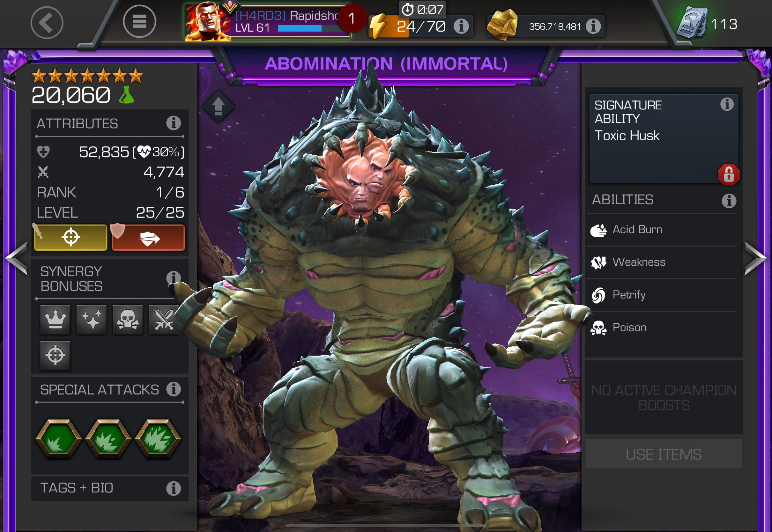The width and height of the screenshot is (772, 532).
Task: Open the Attributes info icon
Action: (x=174, y=123)
